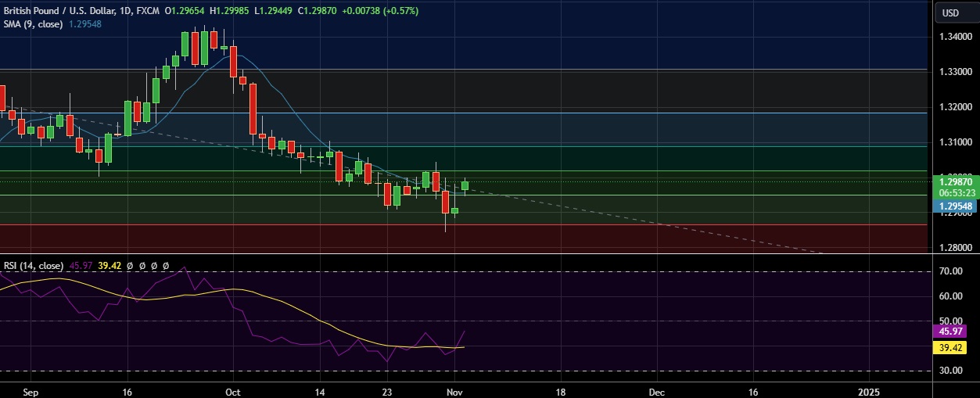Click the 1.32000 price axis label
The width and height of the screenshot is (980, 398).
[x=956, y=107]
